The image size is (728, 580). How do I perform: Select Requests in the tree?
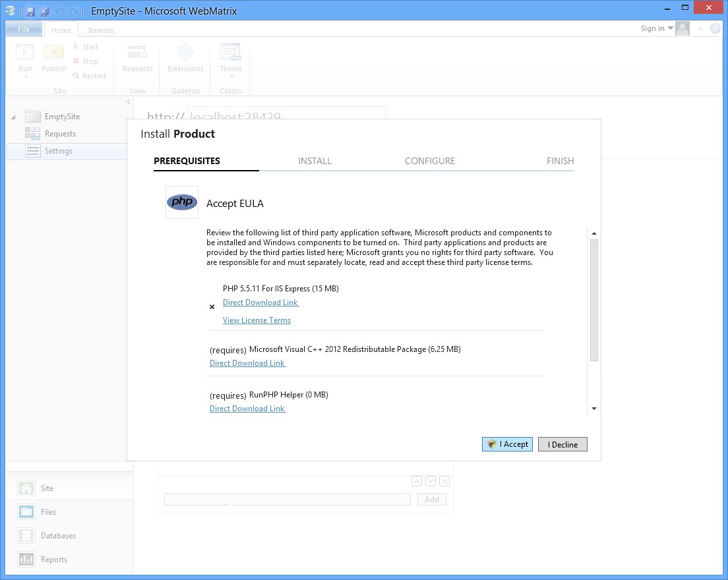point(61,134)
